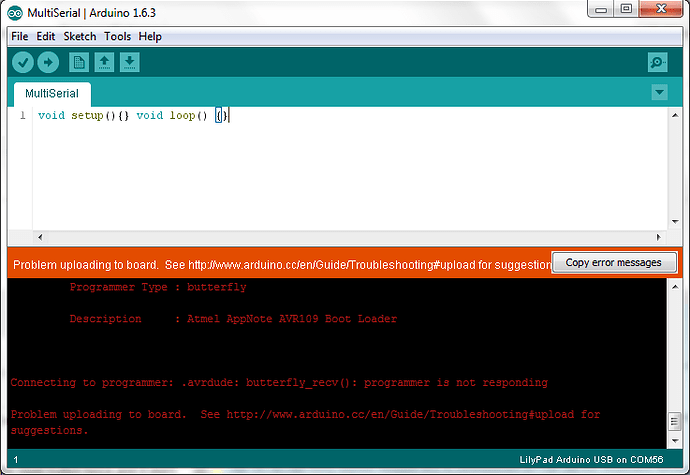Close the Arduino window

point(661,9)
